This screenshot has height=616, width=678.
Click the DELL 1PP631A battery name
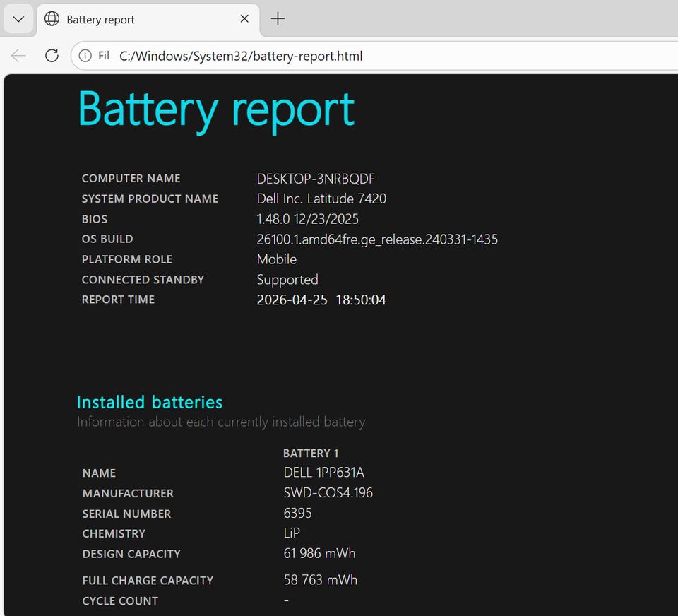[323, 473]
